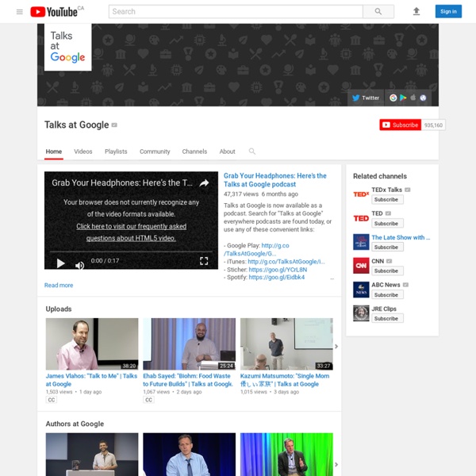Subscribe to the TED channel

(387, 224)
